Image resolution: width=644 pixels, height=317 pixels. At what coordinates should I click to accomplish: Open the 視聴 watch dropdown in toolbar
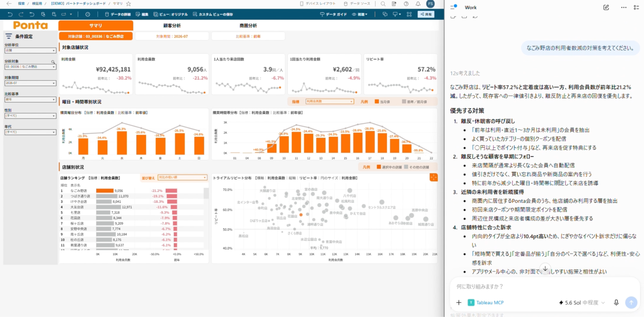tap(359, 14)
